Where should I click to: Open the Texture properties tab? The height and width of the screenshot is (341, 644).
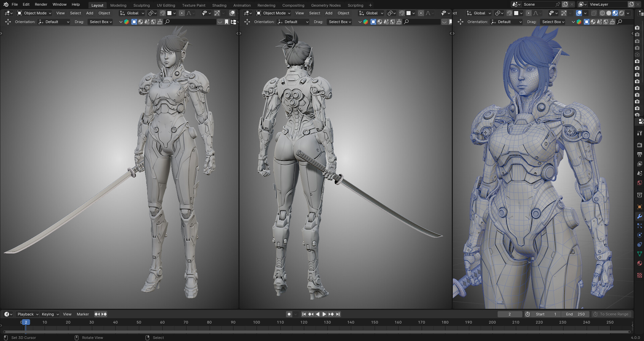pyautogui.click(x=639, y=275)
